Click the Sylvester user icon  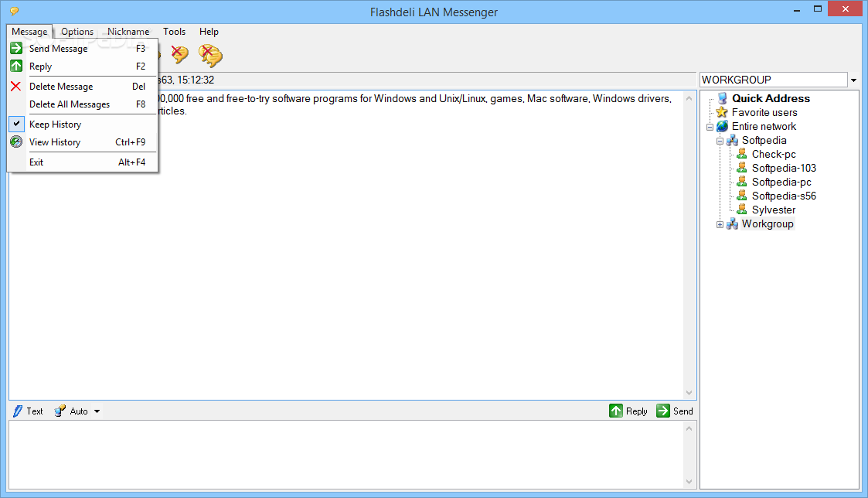[742, 210]
